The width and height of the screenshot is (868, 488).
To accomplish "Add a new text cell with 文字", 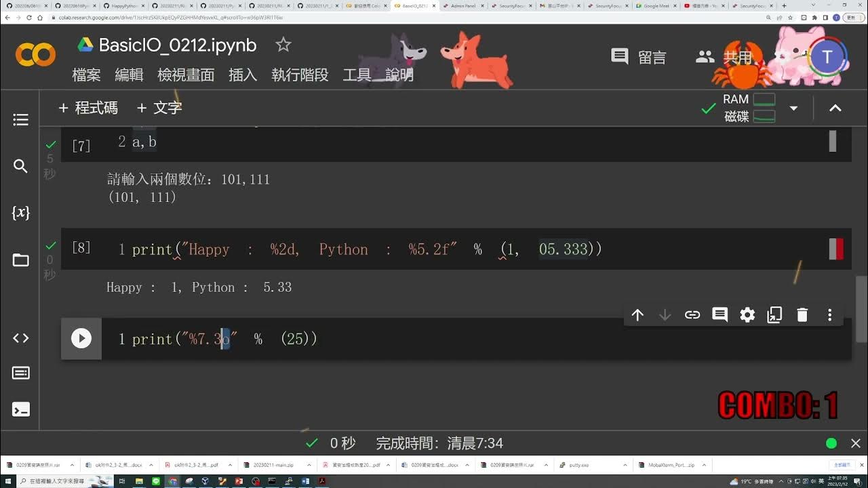I will coord(159,108).
